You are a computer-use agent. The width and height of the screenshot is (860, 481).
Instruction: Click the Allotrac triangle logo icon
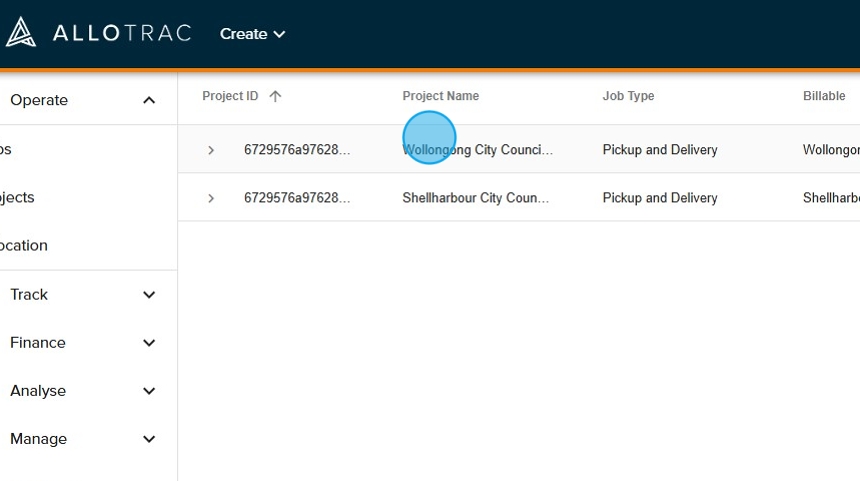click(x=20, y=33)
